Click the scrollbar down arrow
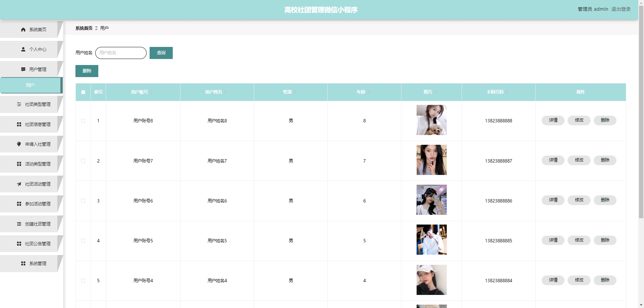 pos(641,305)
